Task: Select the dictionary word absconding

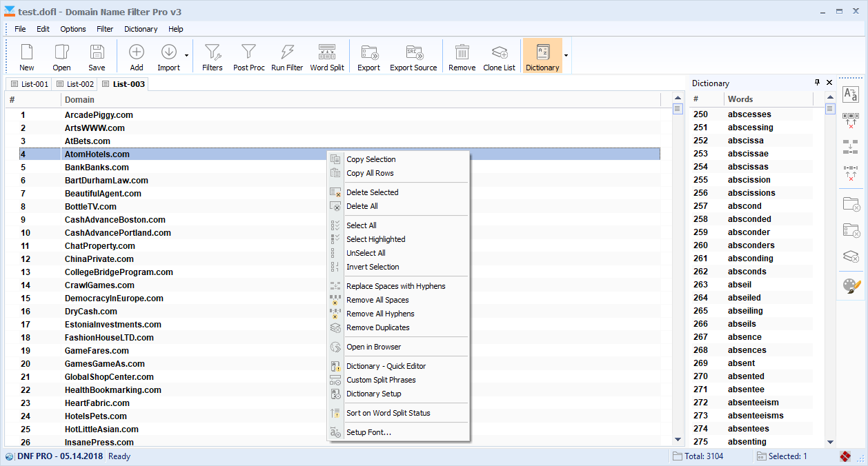Action: [751, 259]
